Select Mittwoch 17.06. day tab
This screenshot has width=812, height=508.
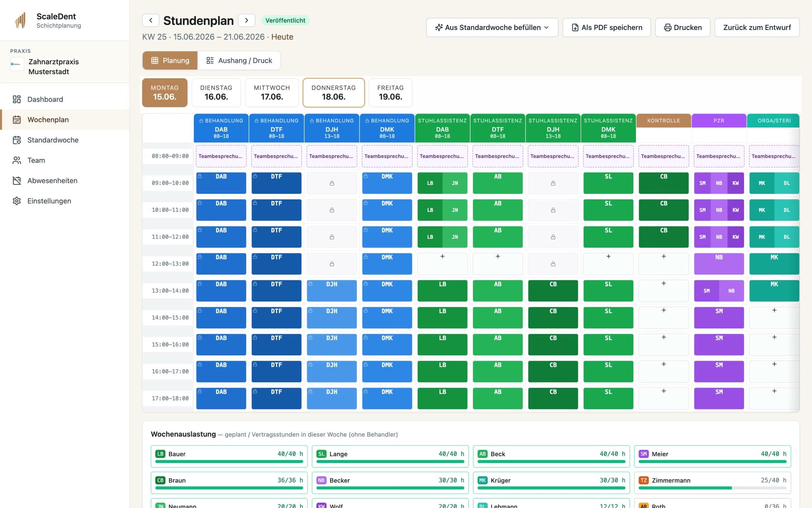click(x=272, y=93)
